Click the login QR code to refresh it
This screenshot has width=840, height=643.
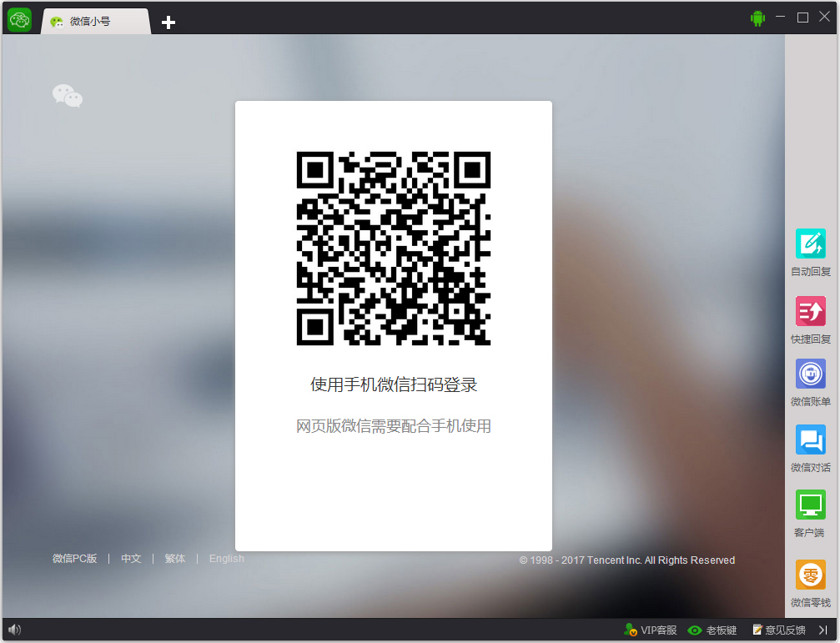coord(393,249)
